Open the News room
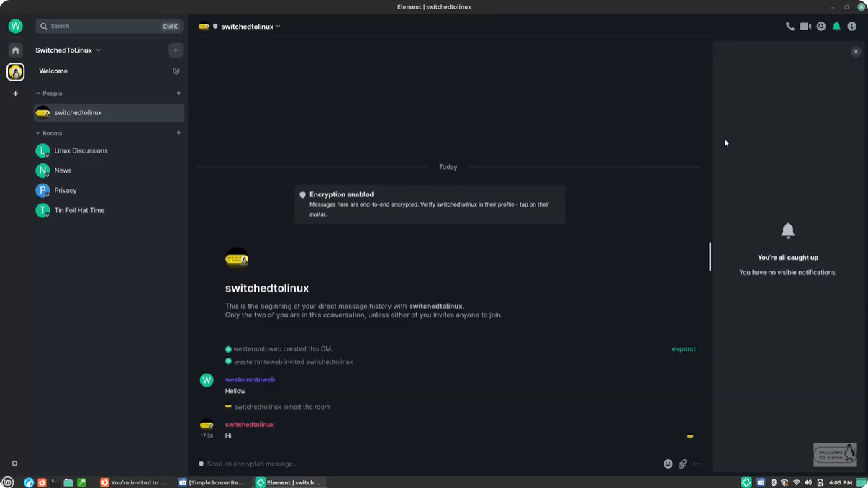Viewport: 868px width, 488px height. coord(109,171)
